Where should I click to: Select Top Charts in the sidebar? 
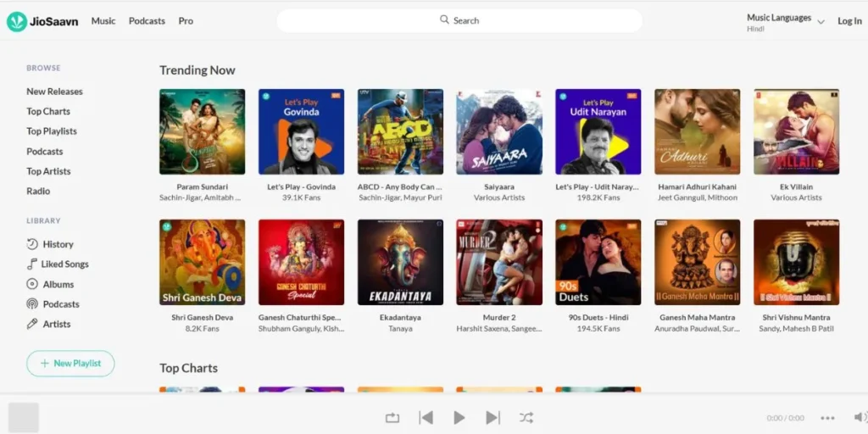pyautogui.click(x=48, y=111)
